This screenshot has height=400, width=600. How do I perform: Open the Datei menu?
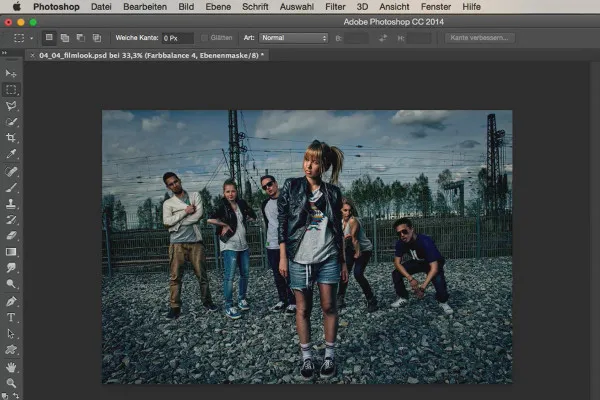pyautogui.click(x=101, y=7)
